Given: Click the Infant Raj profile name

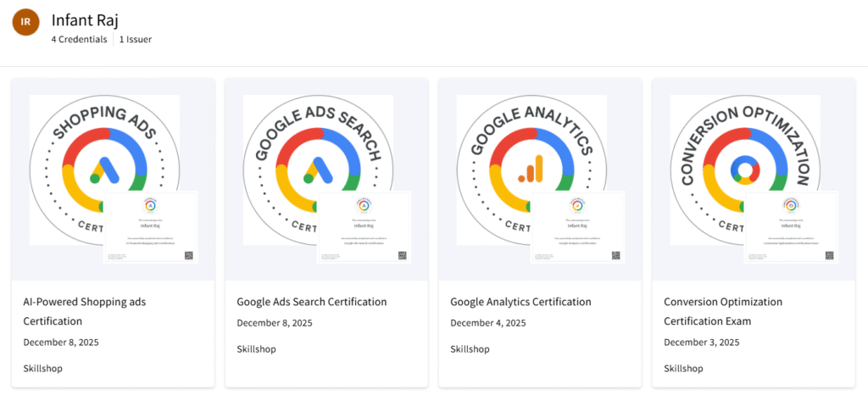Looking at the screenshot, I should (85, 19).
